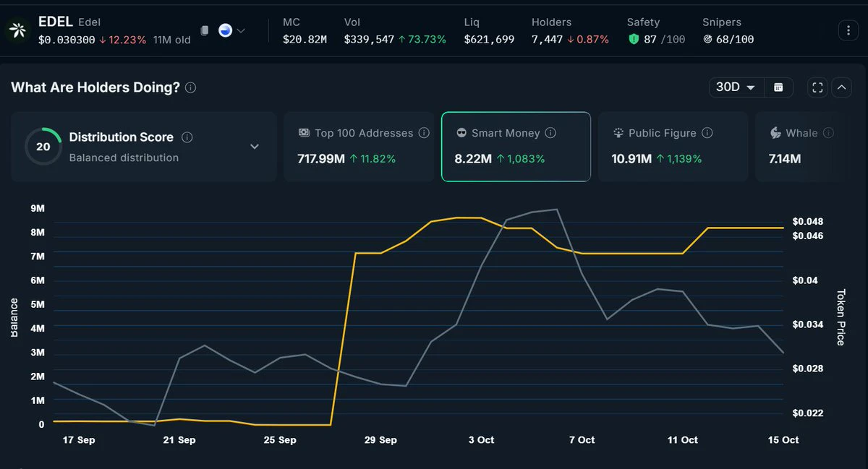Click the Top 100 Addresses icon
Screen dimensions: 868x469
point(304,133)
